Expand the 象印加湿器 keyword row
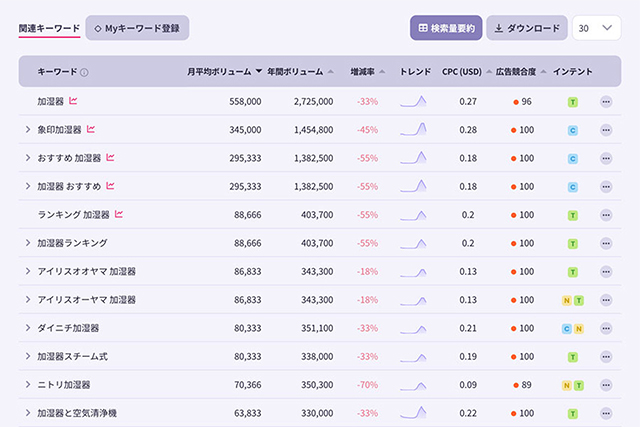 click(x=28, y=130)
